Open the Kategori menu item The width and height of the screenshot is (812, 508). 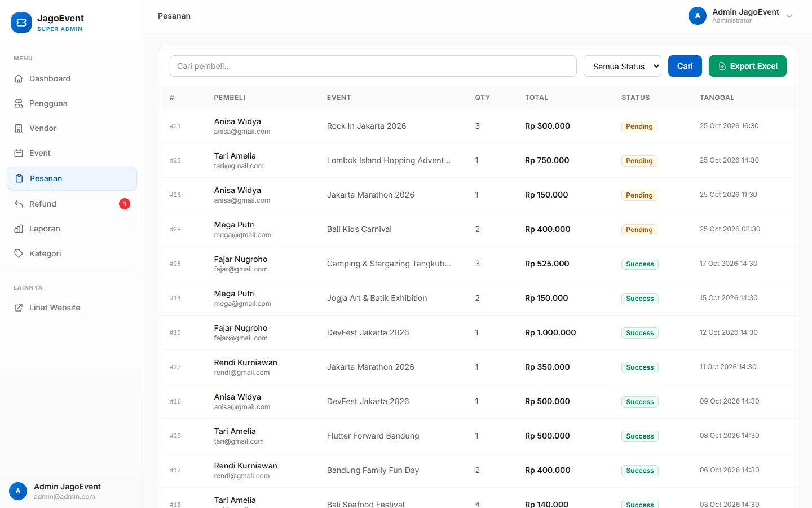72,253
